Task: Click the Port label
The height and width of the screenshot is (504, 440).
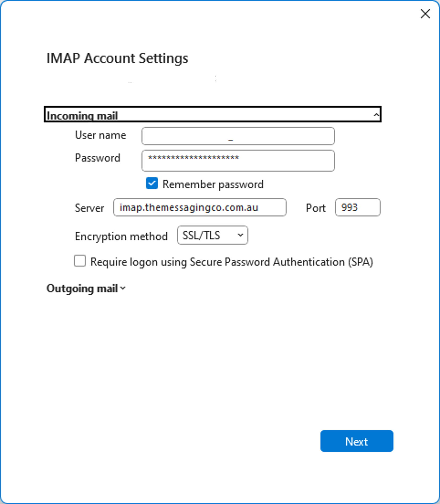Action: pyautogui.click(x=316, y=208)
